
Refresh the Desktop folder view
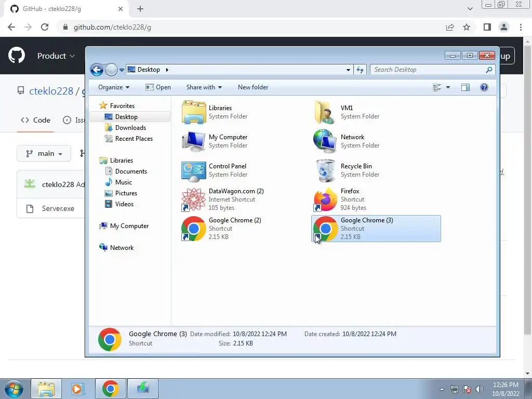[360, 70]
